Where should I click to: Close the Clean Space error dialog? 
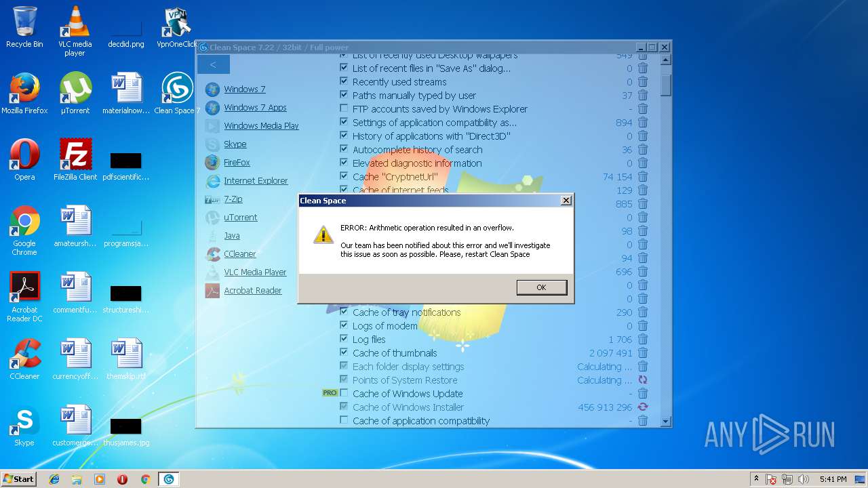566,201
